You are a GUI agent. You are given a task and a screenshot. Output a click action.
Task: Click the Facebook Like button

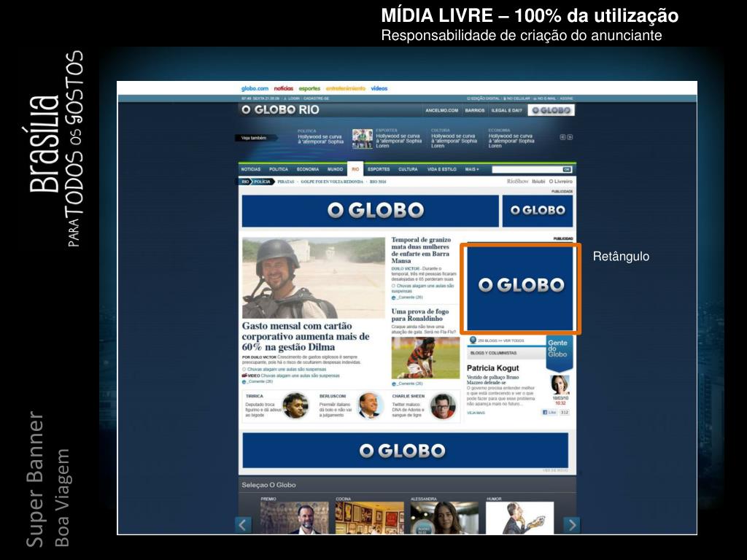pos(549,413)
